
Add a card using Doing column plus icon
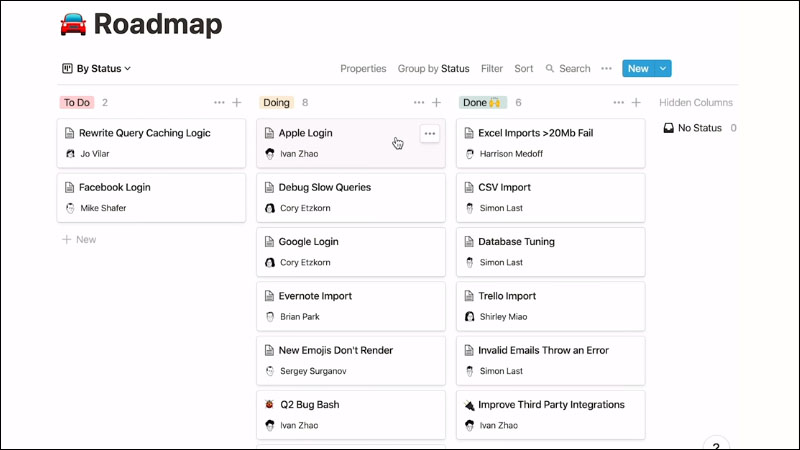click(437, 102)
